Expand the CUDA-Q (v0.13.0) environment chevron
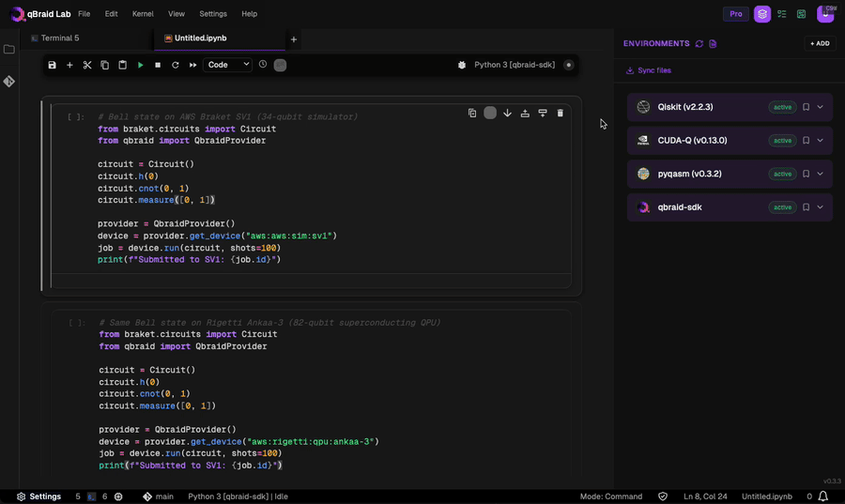The width and height of the screenshot is (845, 504). click(x=821, y=141)
